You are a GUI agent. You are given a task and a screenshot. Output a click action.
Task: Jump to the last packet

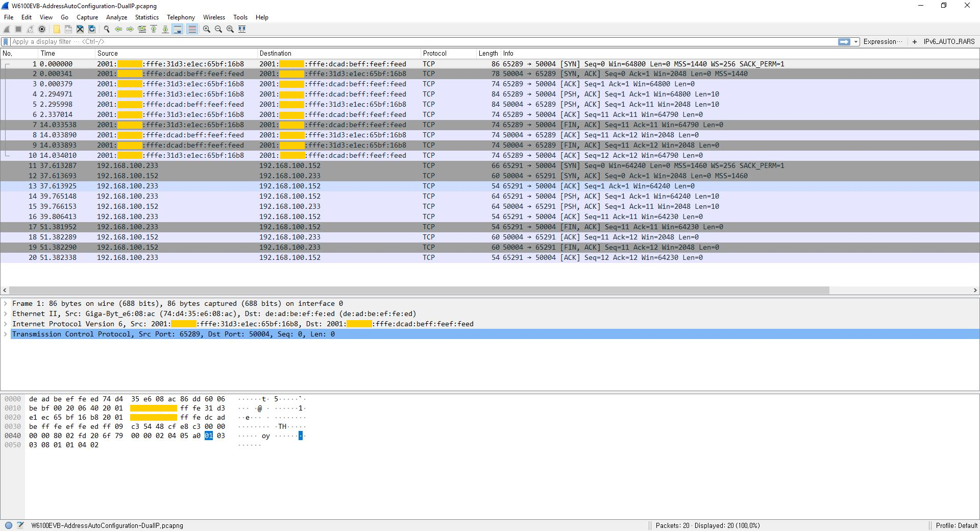[x=165, y=29]
